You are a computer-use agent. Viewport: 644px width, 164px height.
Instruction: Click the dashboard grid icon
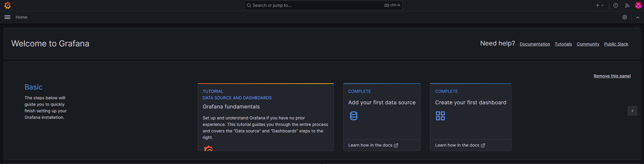click(x=440, y=116)
